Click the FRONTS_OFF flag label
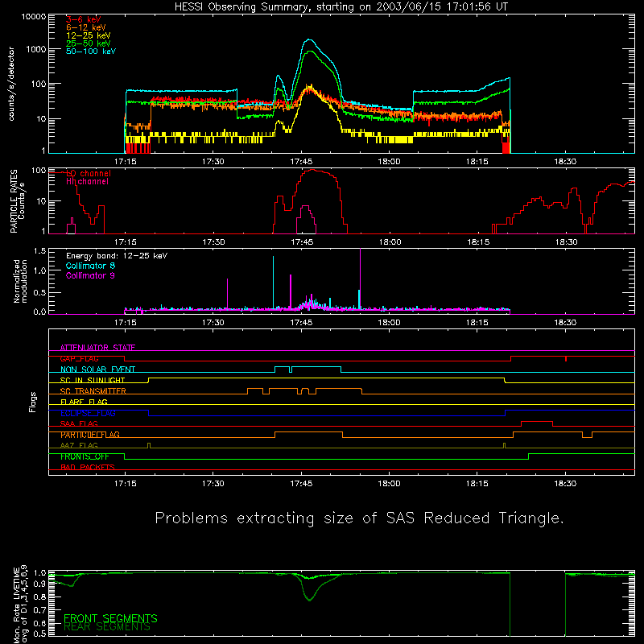Screen dimensions: 644x644 pyautogui.click(x=85, y=456)
